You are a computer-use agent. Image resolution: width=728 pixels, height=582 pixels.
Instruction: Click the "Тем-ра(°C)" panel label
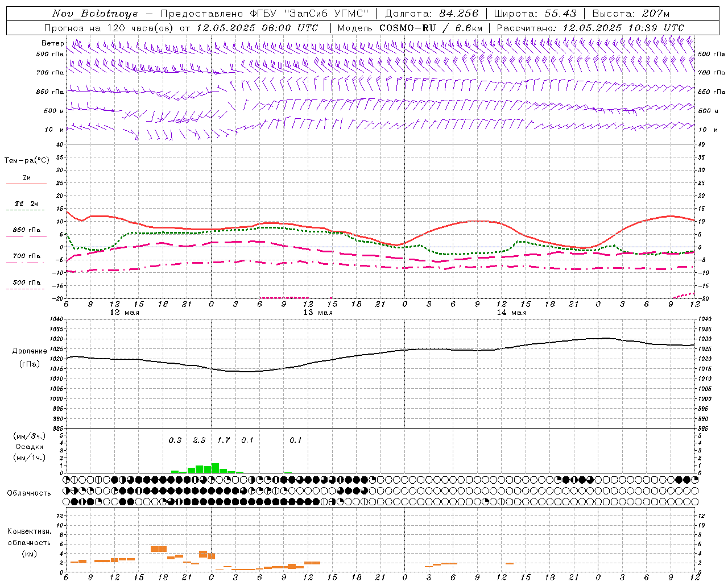[27, 161]
